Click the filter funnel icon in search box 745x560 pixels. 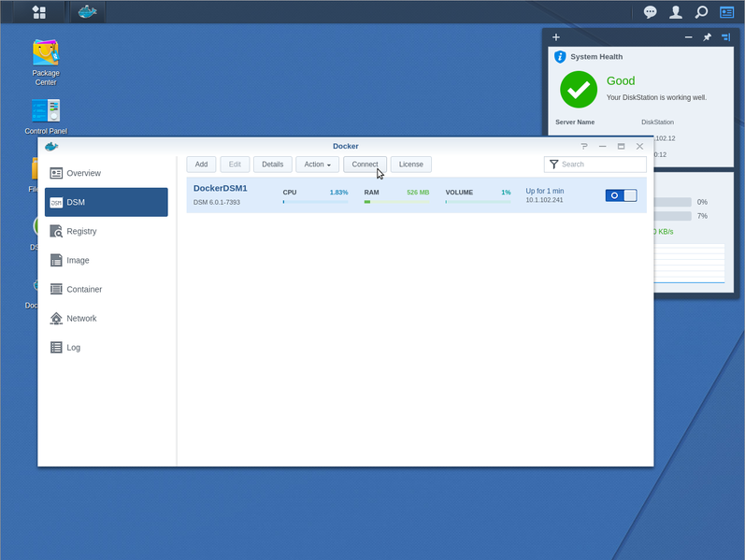pos(553,165)
